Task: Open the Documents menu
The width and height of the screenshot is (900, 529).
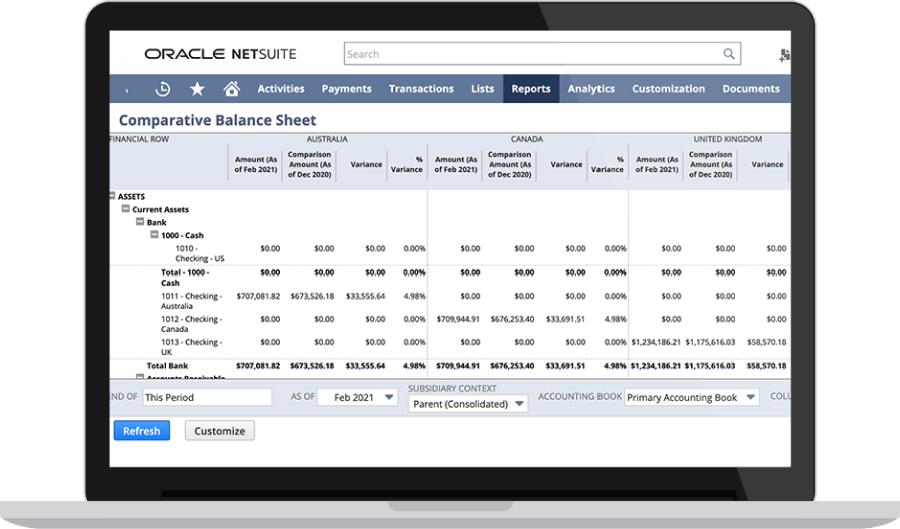Action: click(751, 89)
